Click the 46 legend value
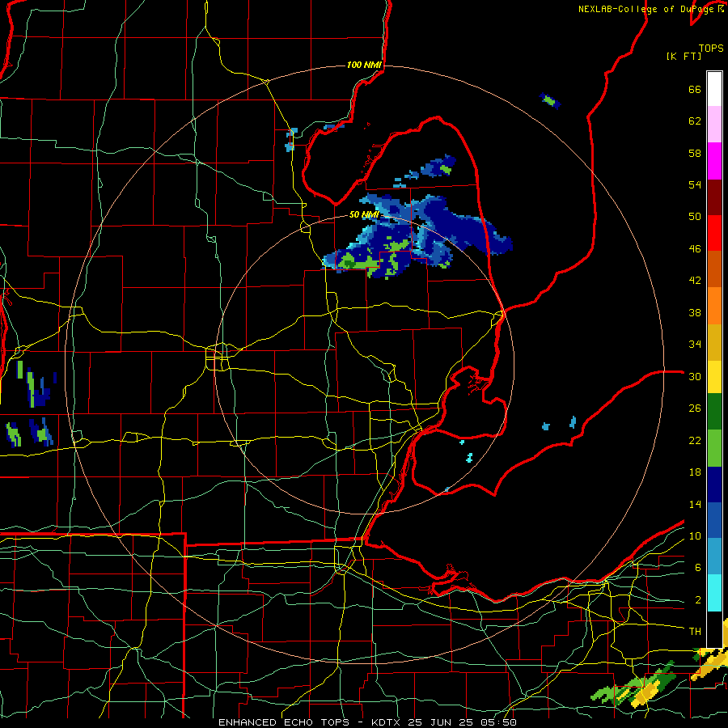 pyautogui.click(x=695, y=248)
